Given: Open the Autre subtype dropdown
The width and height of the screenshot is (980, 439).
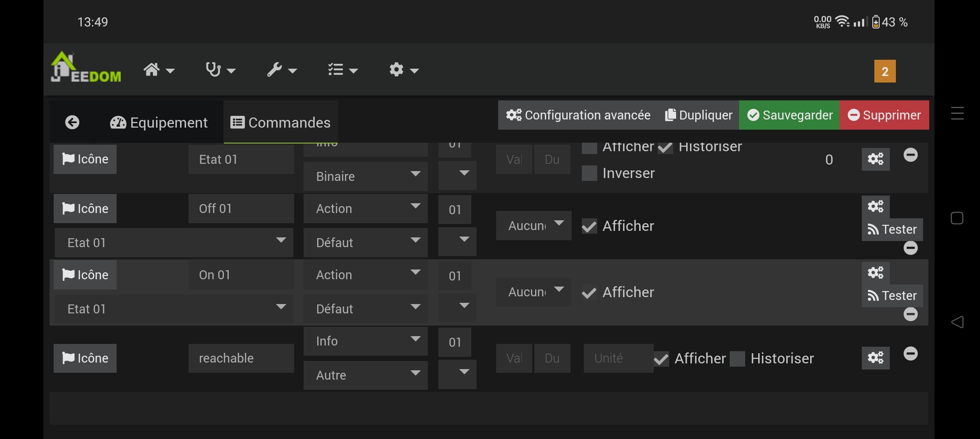Looking at the screenshot, I should click(x=365, y=375).
